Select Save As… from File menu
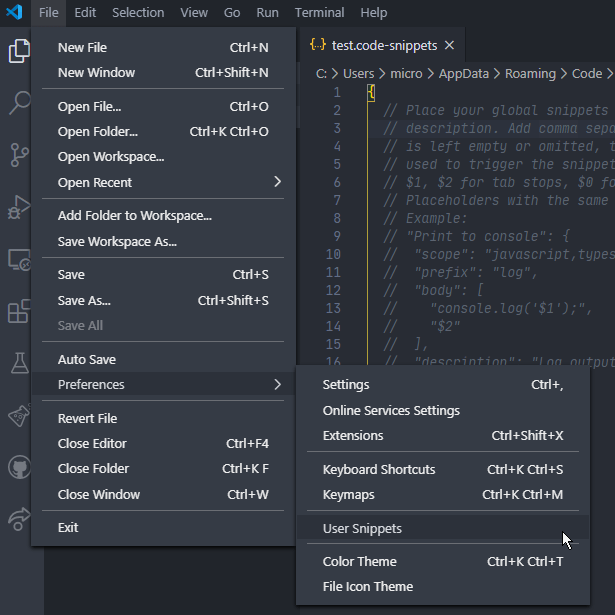This screenshot has height=615, width=615. [84, 300]
